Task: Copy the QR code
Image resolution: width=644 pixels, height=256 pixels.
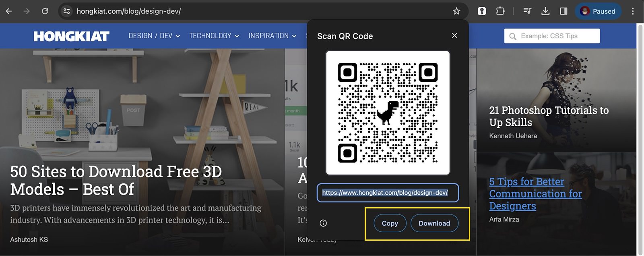Action: [x=390, y=223]
